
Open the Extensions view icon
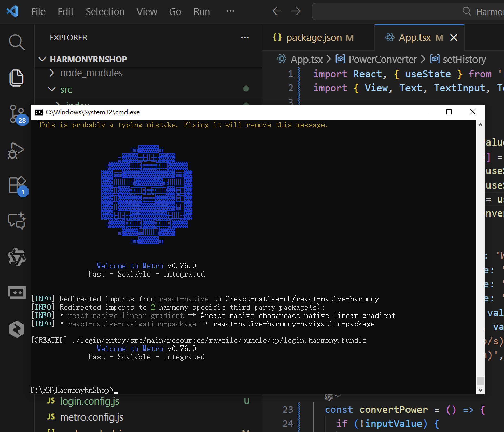pyautogui.click(x=17, y=185)
